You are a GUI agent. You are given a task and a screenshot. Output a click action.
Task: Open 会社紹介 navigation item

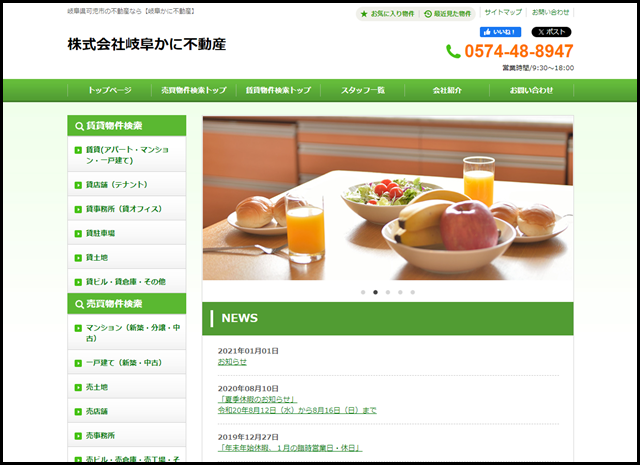pyautogui.click(x=447, y=90)
